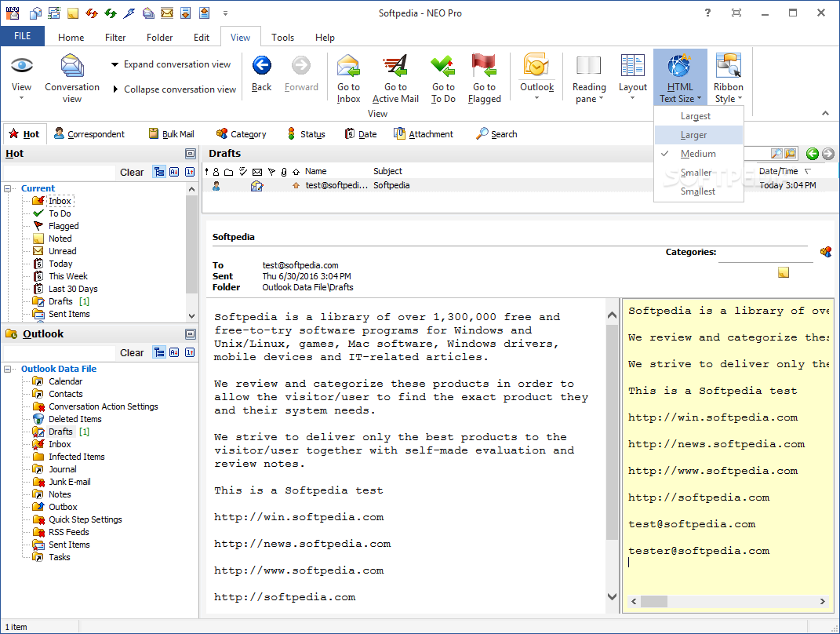840x634 pixels.
Task: Open the Reading pane options
Action: pyautogui.click(x=589, y=78)
